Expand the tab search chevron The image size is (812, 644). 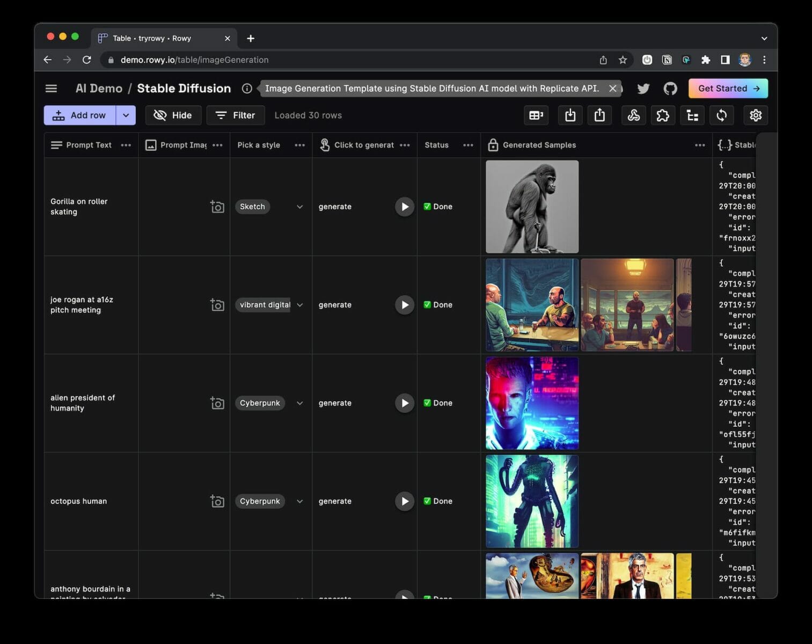(x=764, y=39)
